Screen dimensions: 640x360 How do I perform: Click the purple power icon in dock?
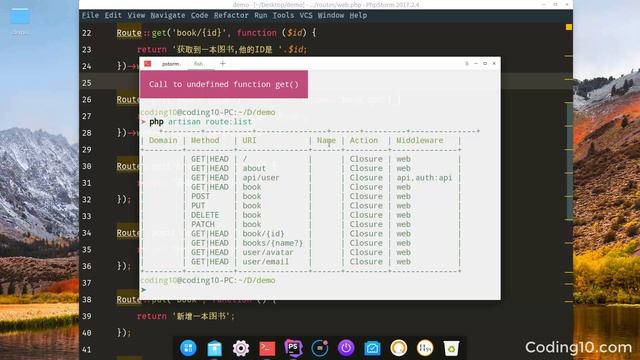[x=346, y=348]
